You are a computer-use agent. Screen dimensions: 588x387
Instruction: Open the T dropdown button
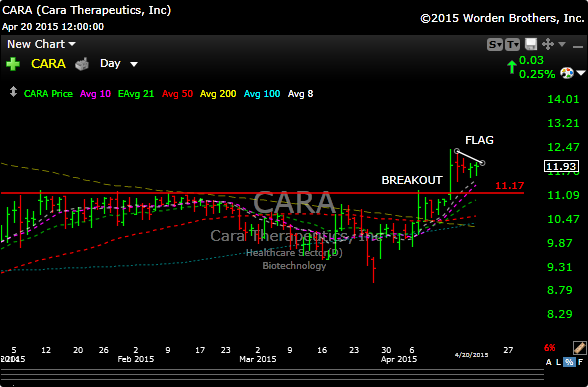(512, 45)
